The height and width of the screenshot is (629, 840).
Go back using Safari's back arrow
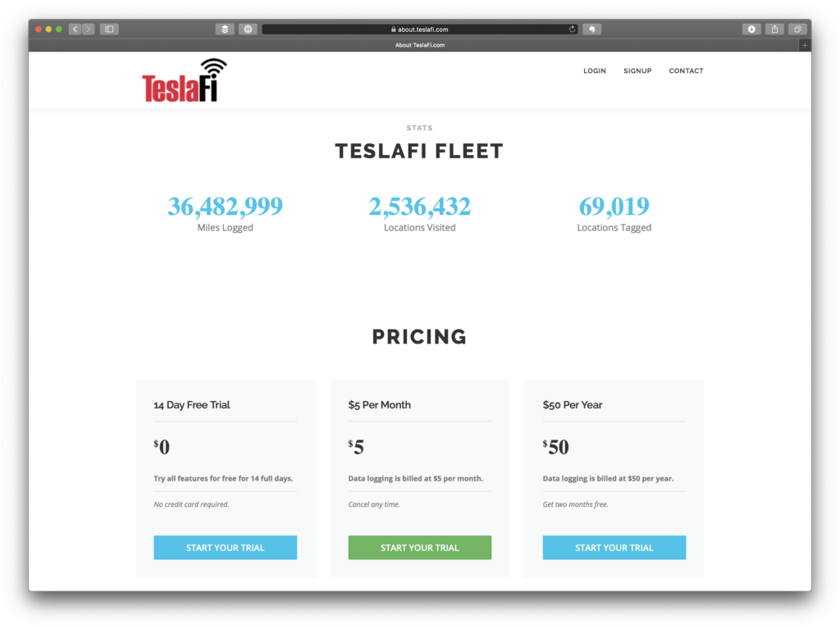pos(75,29)
